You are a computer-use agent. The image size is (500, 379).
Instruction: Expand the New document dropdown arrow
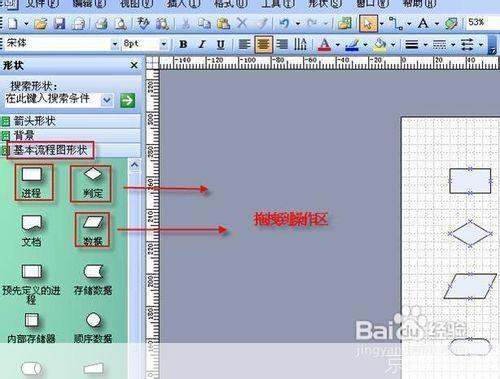(x=26, y=24)
